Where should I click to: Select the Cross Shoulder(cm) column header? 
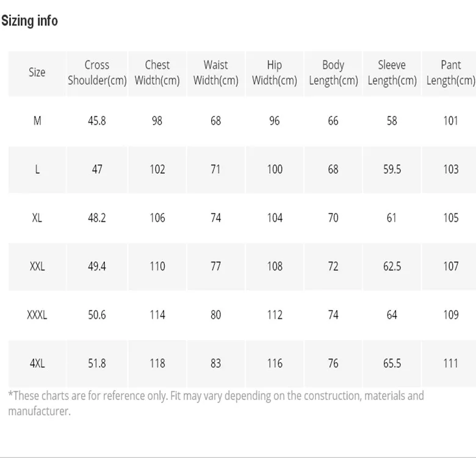97,72
